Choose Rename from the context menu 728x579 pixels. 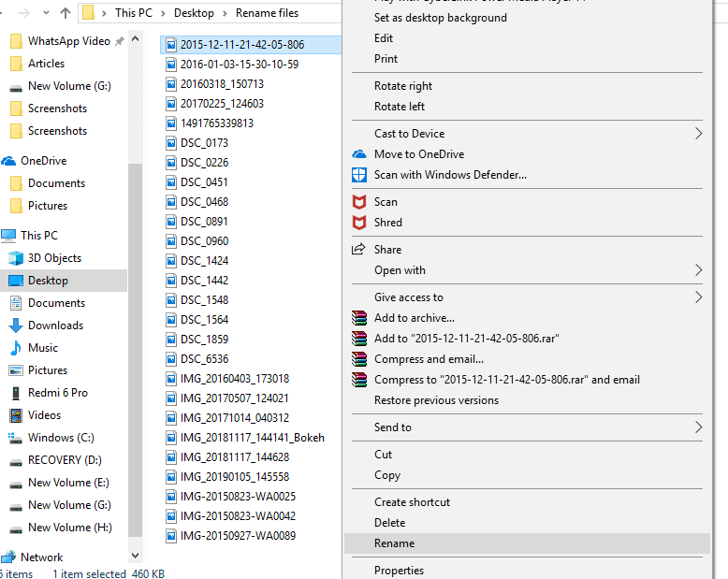(x=394, y=543)
